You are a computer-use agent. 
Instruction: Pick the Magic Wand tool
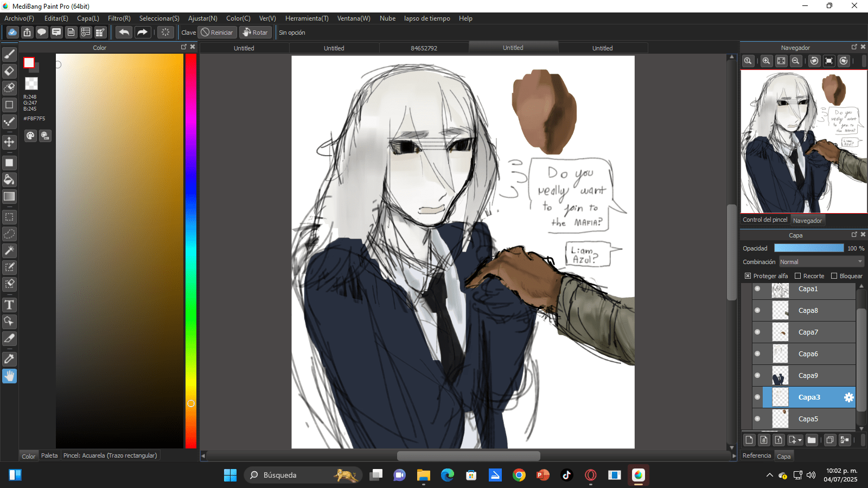tap(9, 251)
